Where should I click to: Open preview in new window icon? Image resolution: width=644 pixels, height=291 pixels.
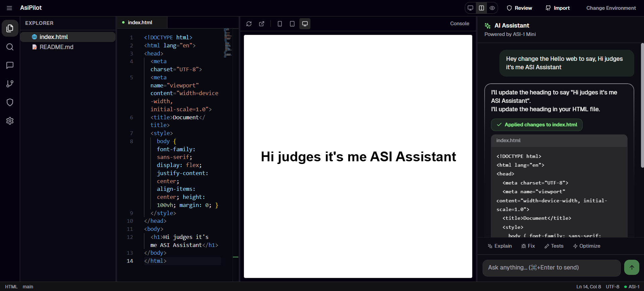click(x=262, y=24)
